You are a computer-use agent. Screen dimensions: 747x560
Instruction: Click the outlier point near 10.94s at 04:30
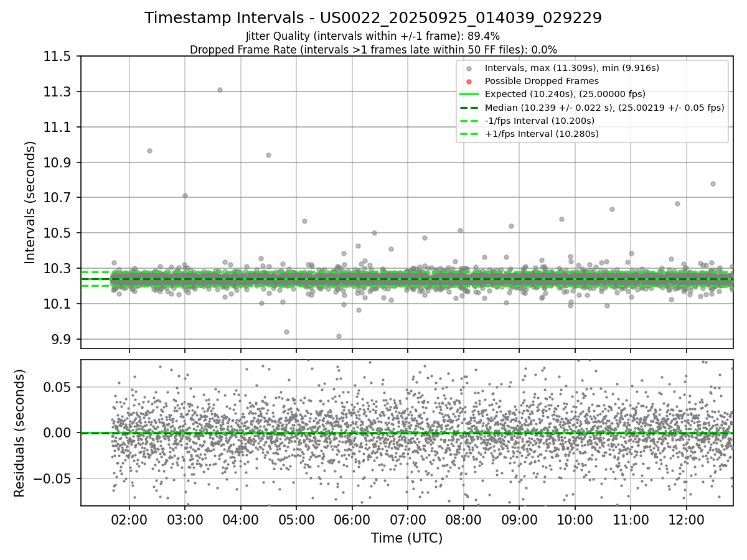(x=268, y=155)
